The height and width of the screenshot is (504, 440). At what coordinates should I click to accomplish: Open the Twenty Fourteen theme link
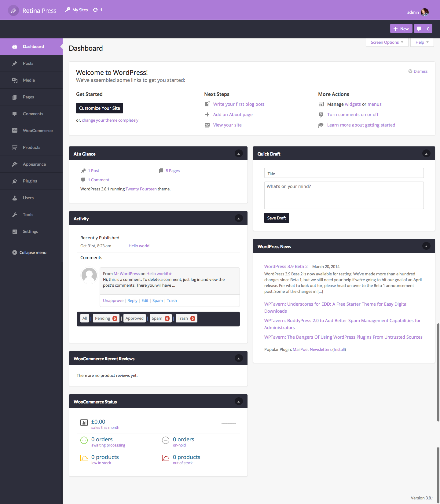pyautogui.click(x=141, y=189)
